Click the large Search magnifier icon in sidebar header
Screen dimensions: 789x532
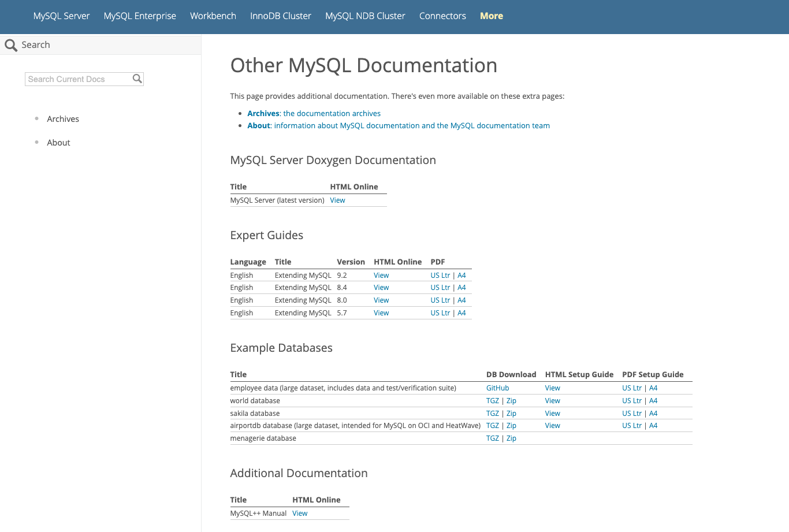pyautogui.click(x=11, y=45)
